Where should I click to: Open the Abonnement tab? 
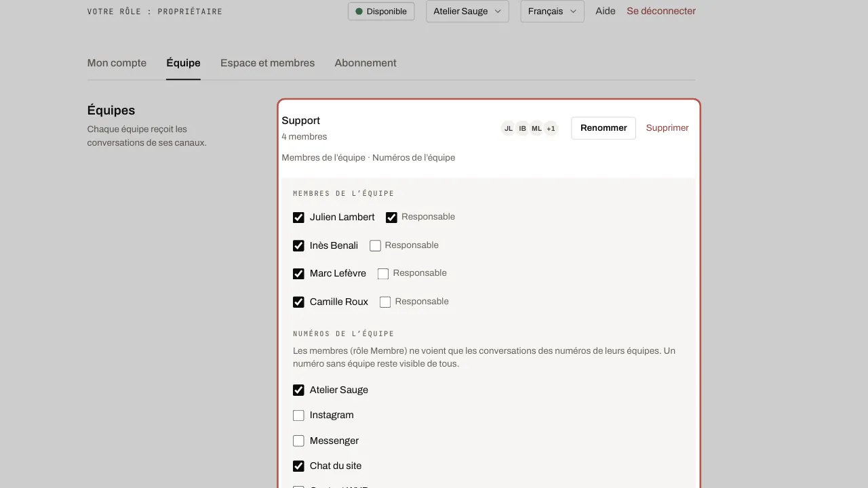pos(366,63)
